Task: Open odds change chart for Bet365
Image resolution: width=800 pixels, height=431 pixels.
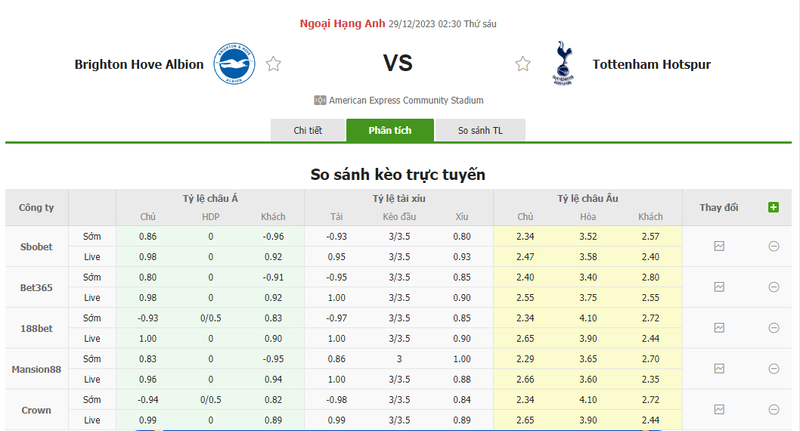Action: click(719, 287)
